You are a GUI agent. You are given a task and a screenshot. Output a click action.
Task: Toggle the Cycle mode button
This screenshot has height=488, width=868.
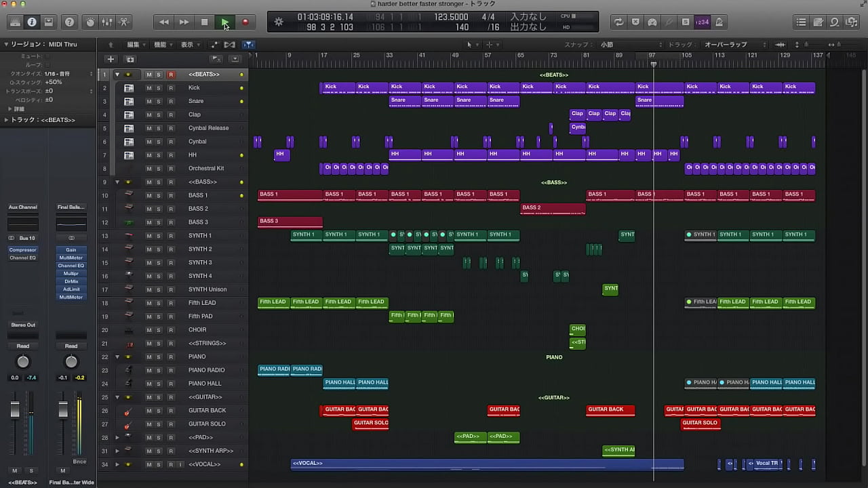pyautogui.click(x=618, y=22)
